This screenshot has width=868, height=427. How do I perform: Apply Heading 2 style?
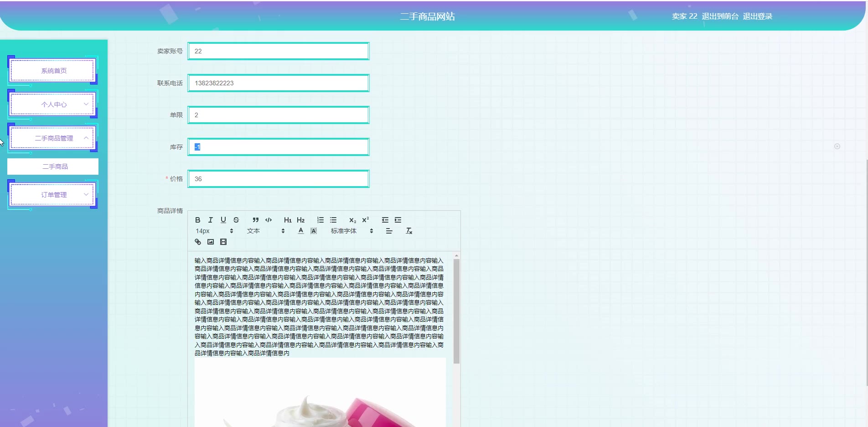pos(300,220)
